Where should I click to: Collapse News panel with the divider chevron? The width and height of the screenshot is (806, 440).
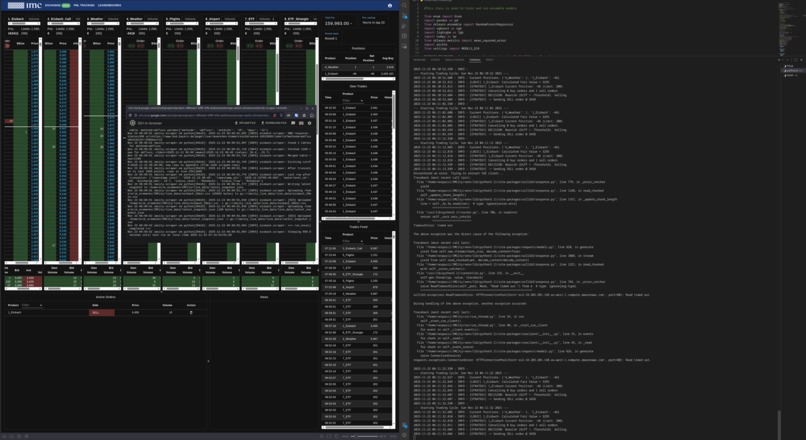click(x=208, y=361)
